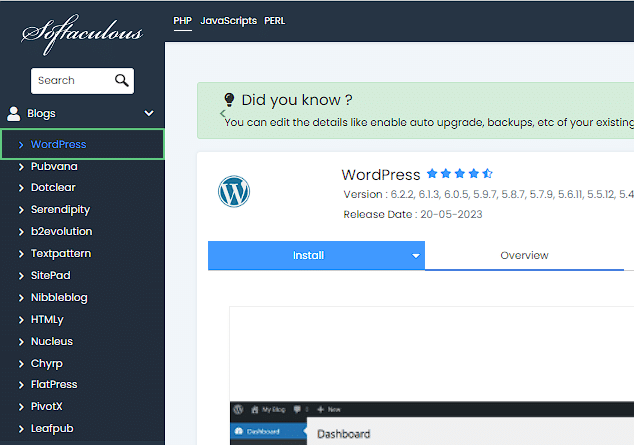Screen dimensions: 634x445
Task: Expand the Dotclear chevron arrow
Action: tap(21, 188)
